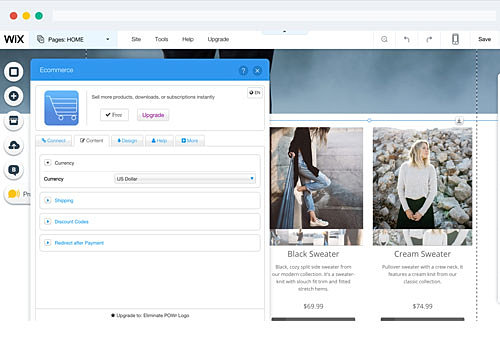This screenshot has width=500, height=360.
Task: Switch to mobile editor view icon
Action: click(x=455, y=39)
